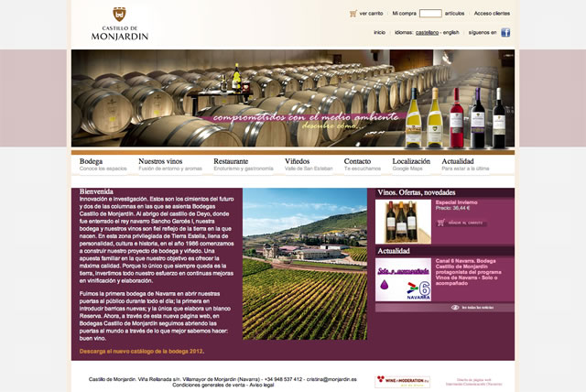Switch language to english

pos(451,32)
